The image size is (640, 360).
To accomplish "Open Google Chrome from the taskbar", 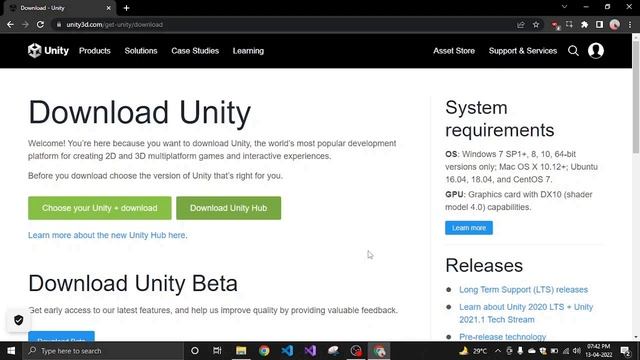I will pos(264,351).
